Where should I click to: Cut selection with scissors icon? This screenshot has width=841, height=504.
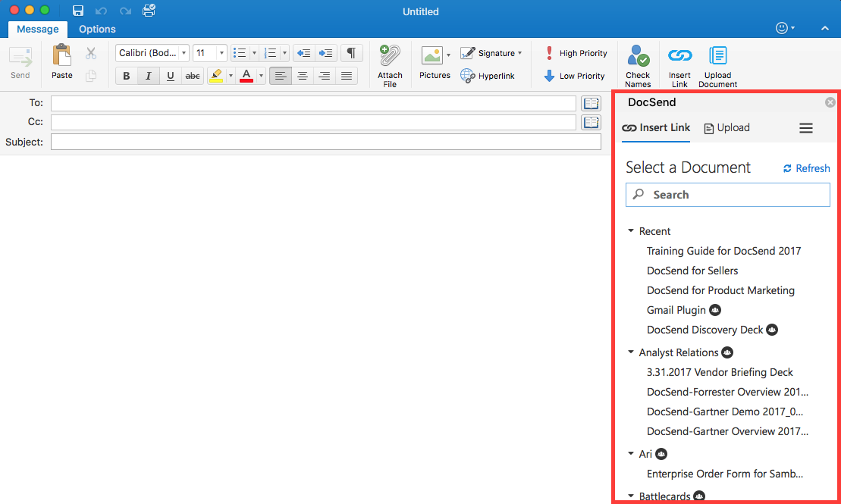(91, 53)
